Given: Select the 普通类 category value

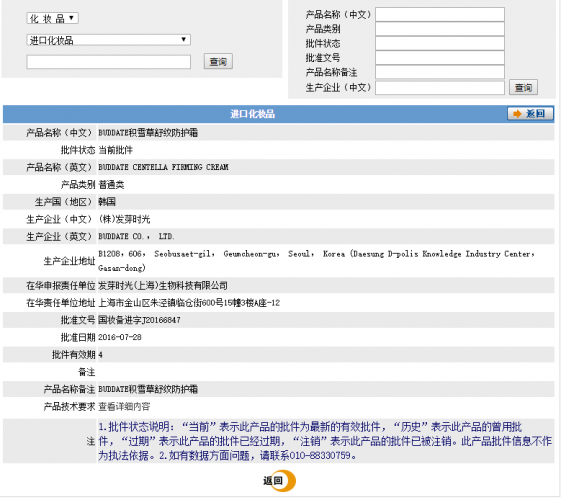Looking at the screenshot, I should (x=111, y=185).
